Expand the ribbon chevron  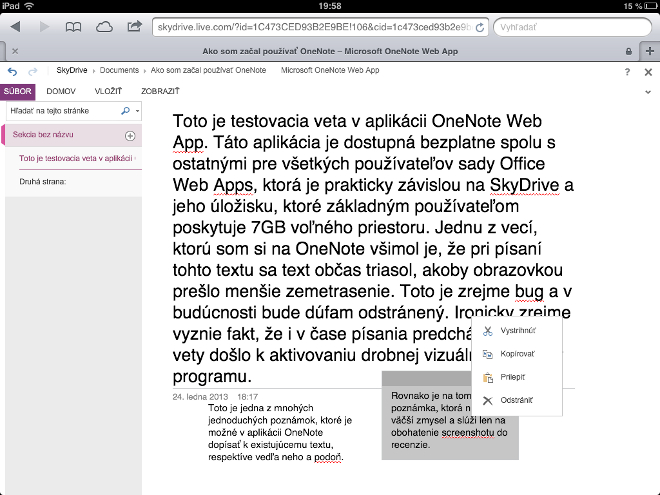(x=648, y=92)
